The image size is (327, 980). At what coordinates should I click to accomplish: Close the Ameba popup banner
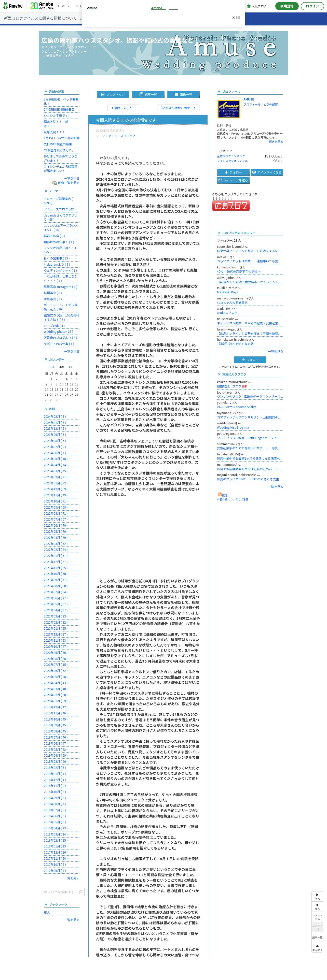(x=236, y=18)
